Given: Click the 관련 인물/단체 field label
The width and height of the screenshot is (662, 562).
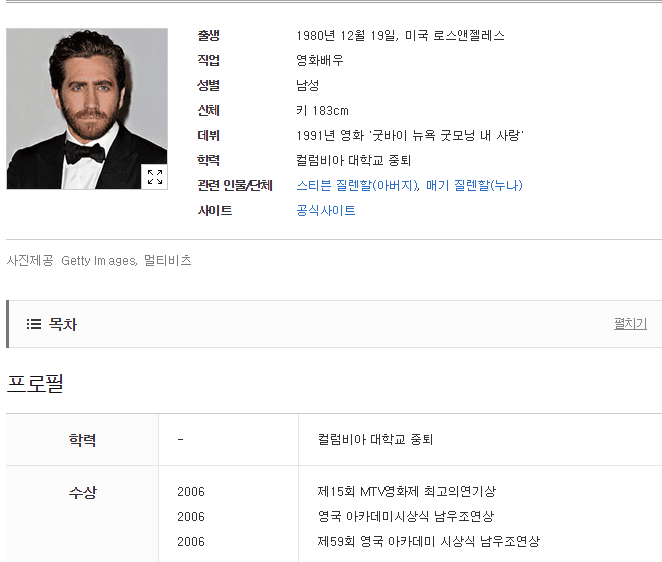Looking at the screenshot, I should tap(235, 185).
